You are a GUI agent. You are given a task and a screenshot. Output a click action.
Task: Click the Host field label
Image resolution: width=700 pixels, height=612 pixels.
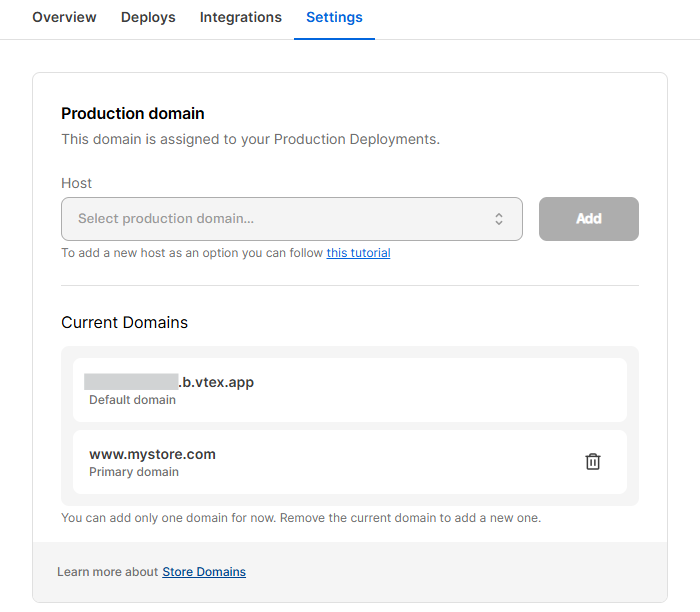coord(76,183)
